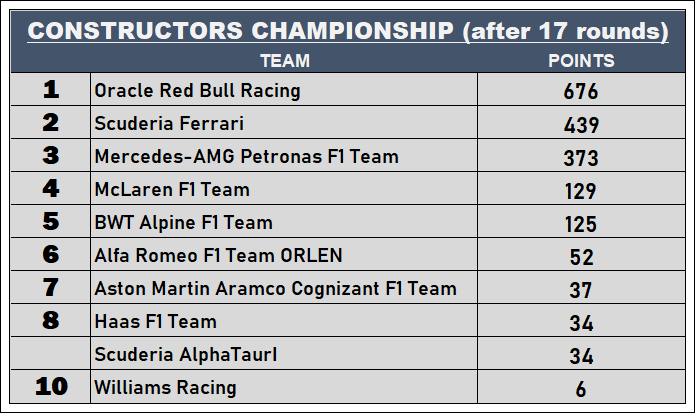The image size is (695, 413).
Task: Select the 129 points cell for McLaren
Action: click(581, 191)
